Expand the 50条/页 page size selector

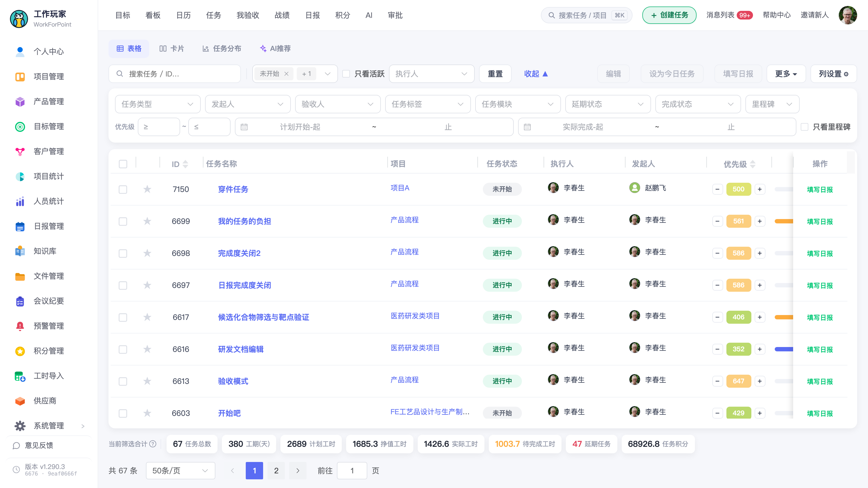point(180,470)
